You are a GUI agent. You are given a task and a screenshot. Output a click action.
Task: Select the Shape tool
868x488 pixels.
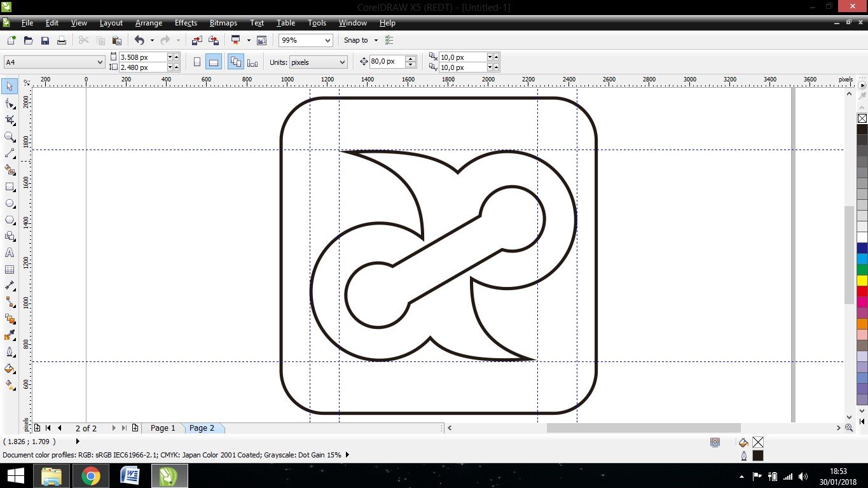coord(10,103)
